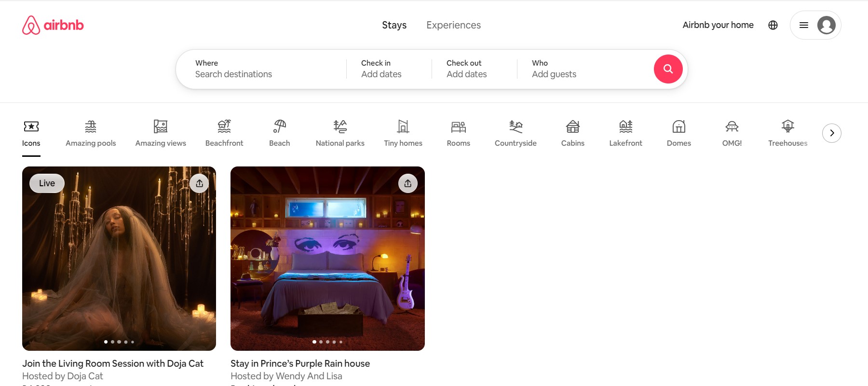868x386 pixels.
Task: Open Prince's Purple Rain house listing
Action: tap(327, 258)
